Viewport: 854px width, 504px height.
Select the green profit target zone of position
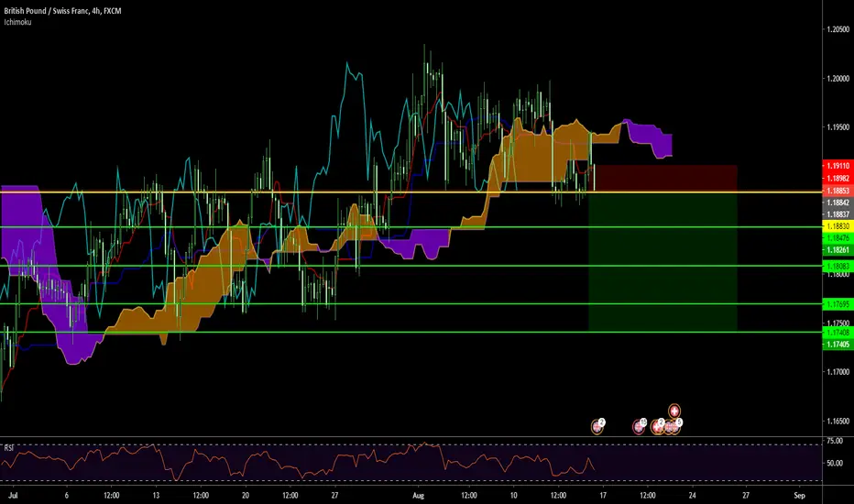tap(662, 262)
